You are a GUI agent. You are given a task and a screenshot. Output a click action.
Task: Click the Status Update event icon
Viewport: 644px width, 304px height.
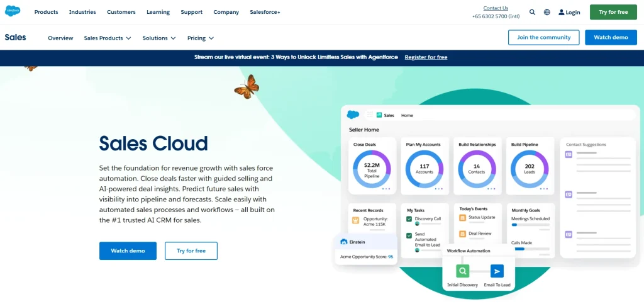tap(462, 217)
